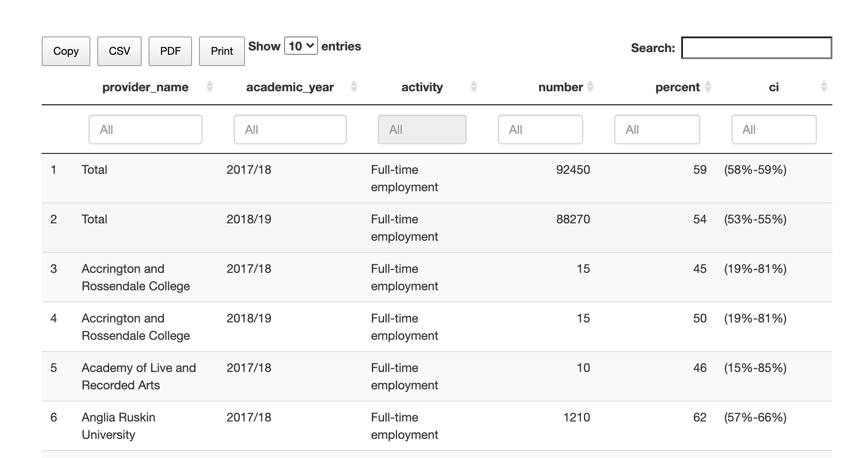
Task: Click the number column filter box
Action: click(x=540, y=129)
